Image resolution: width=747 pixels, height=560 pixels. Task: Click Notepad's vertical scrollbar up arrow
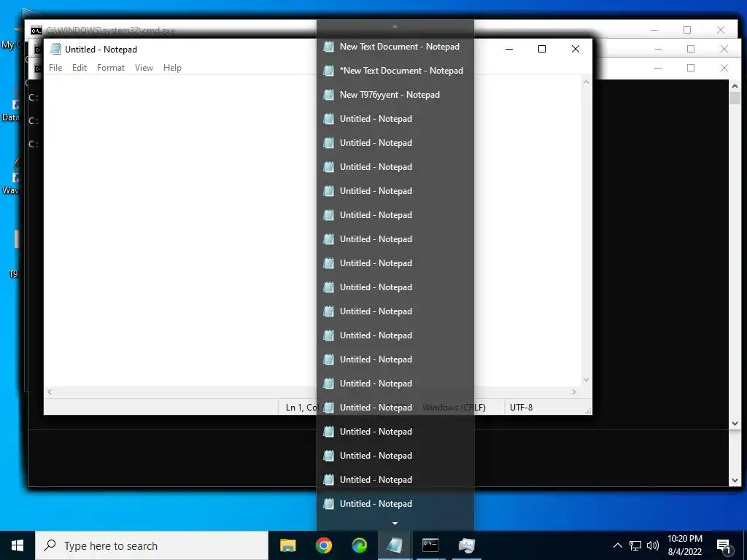[x=586, y=82]
